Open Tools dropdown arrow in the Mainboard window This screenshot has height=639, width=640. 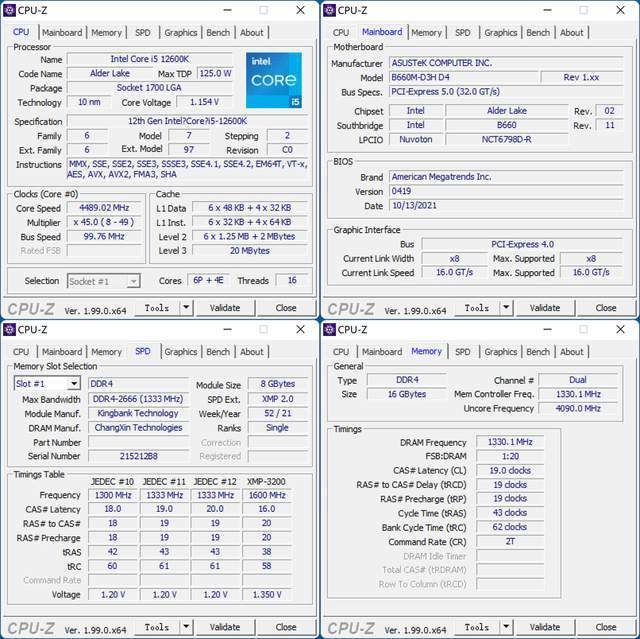click(x=506, y=308)
